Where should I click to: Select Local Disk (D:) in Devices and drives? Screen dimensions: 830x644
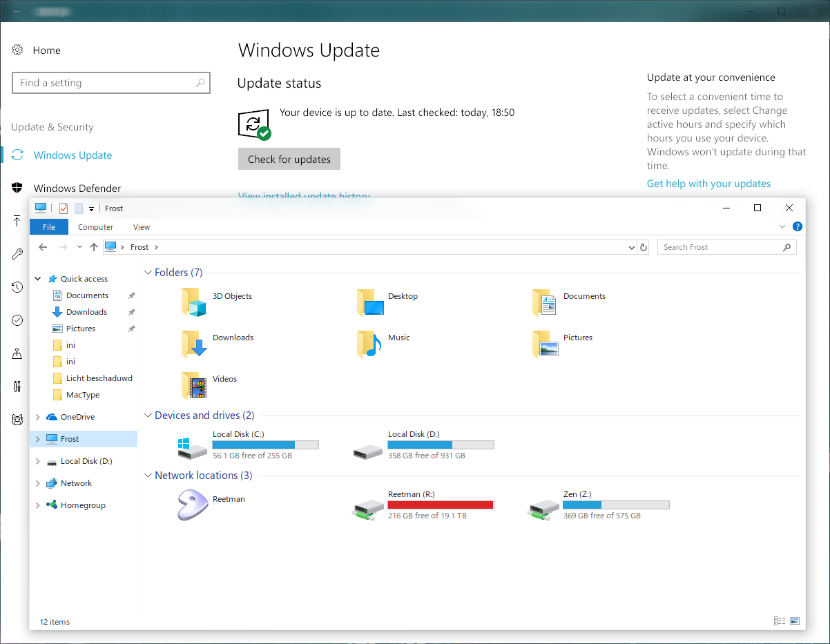(423, 445)
